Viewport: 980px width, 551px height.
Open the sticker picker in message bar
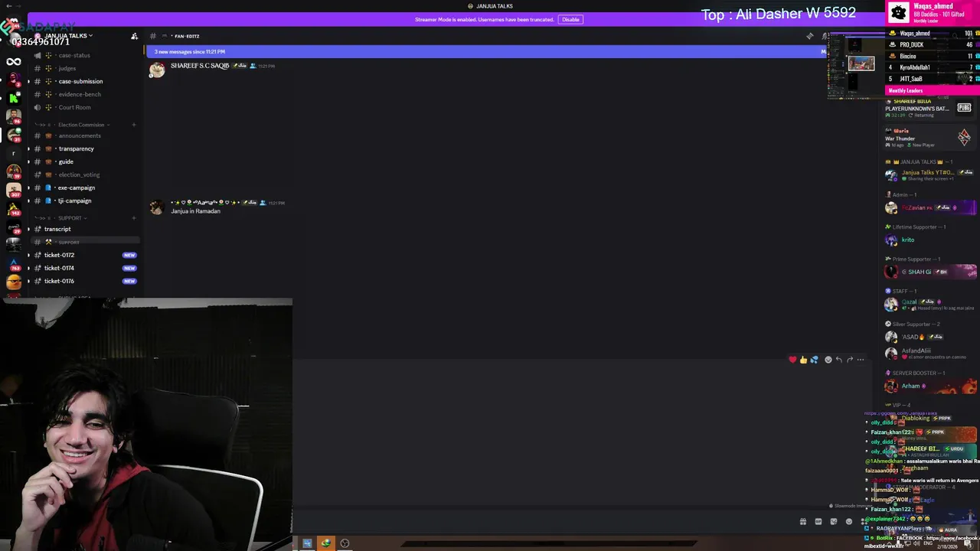(834, 522)
